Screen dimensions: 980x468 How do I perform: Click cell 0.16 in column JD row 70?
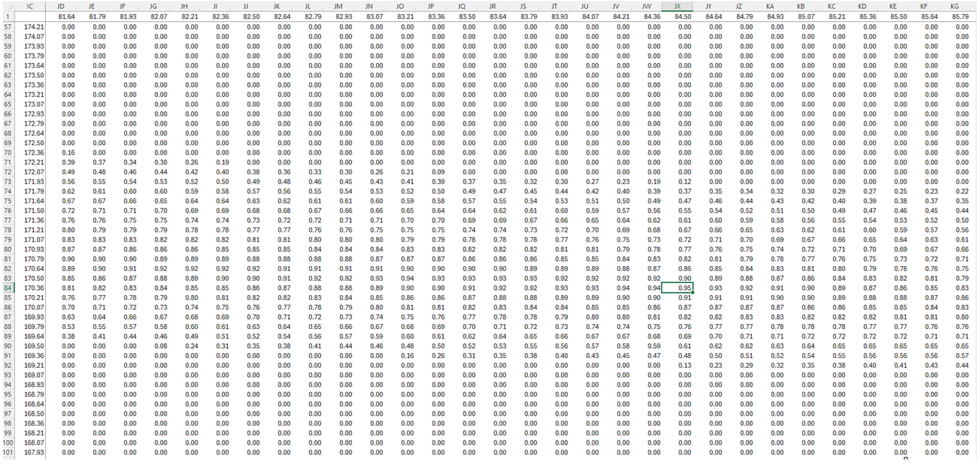coord(61,152)
